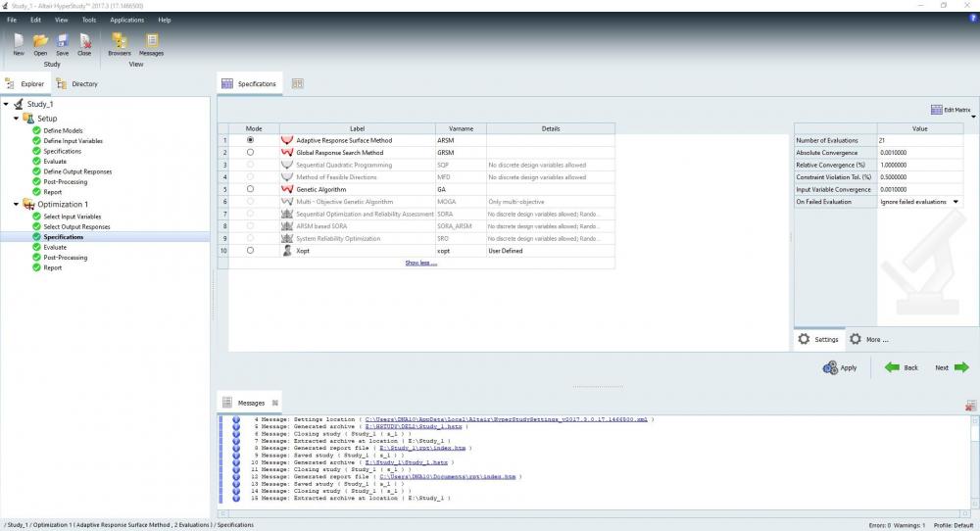Click the Apply gears button
Screen dimensions: 980x531
pyautogui.click(x=840, y=368)
